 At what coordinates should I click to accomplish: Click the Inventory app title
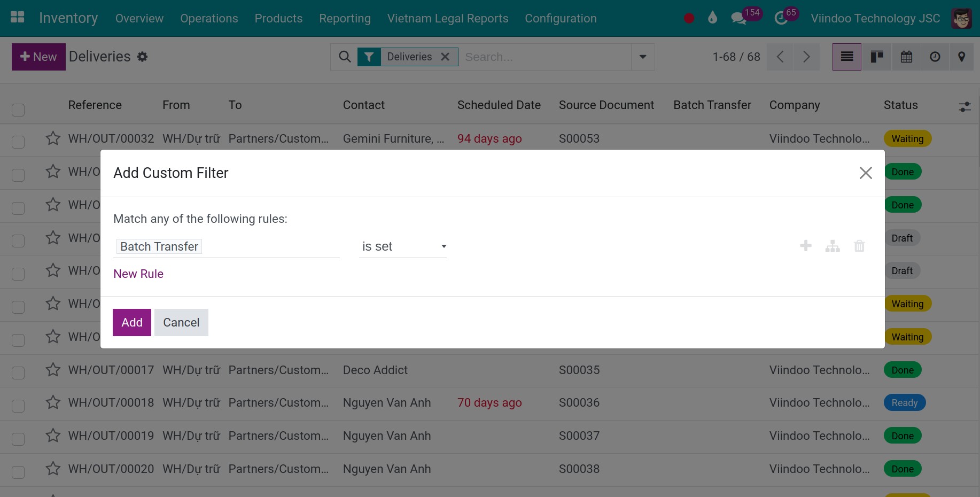click(x=68, y=18)
